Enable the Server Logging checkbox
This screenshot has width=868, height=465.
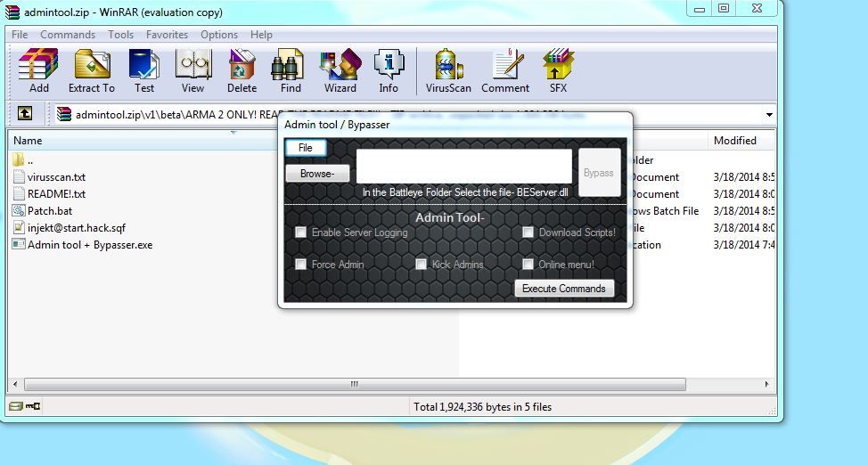(x=301, y=232)
